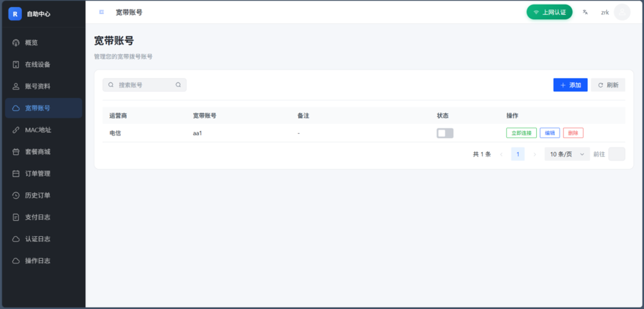Click the 状态 column header
The height and width of the screenshot is (309, 644).
[442, 116]
